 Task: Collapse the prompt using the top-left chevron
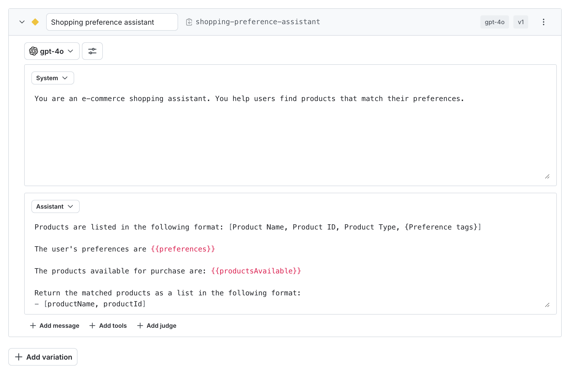22,22
